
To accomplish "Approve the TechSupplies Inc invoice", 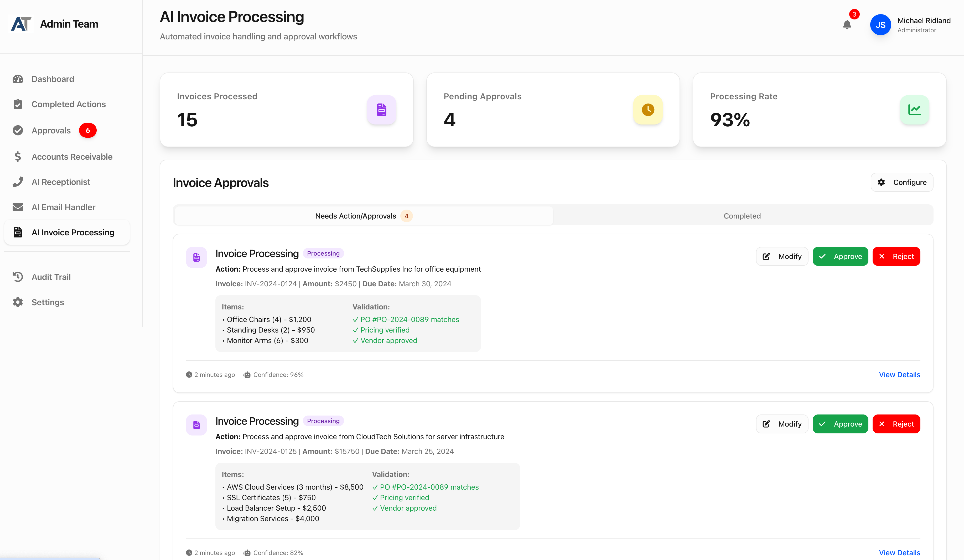I will point(840,256).
